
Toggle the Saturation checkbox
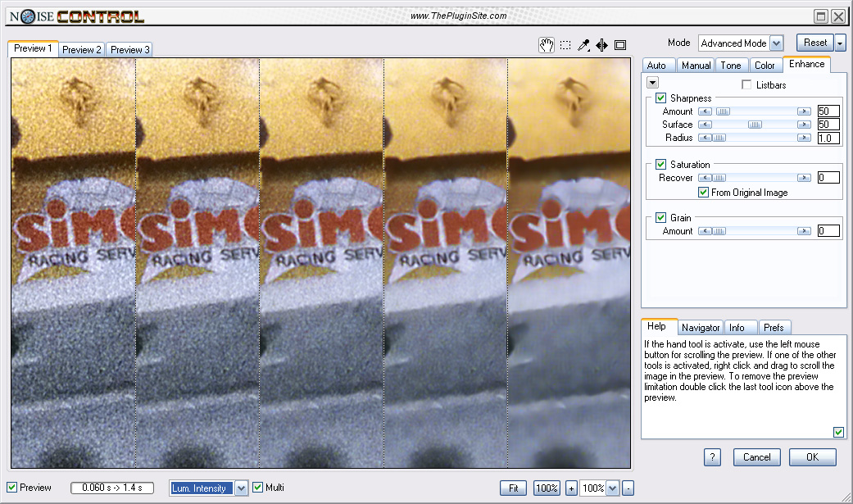pos(661,165)
